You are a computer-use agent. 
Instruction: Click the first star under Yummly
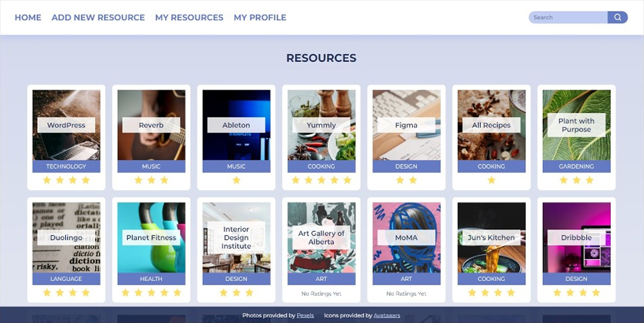tap(295, 180)
